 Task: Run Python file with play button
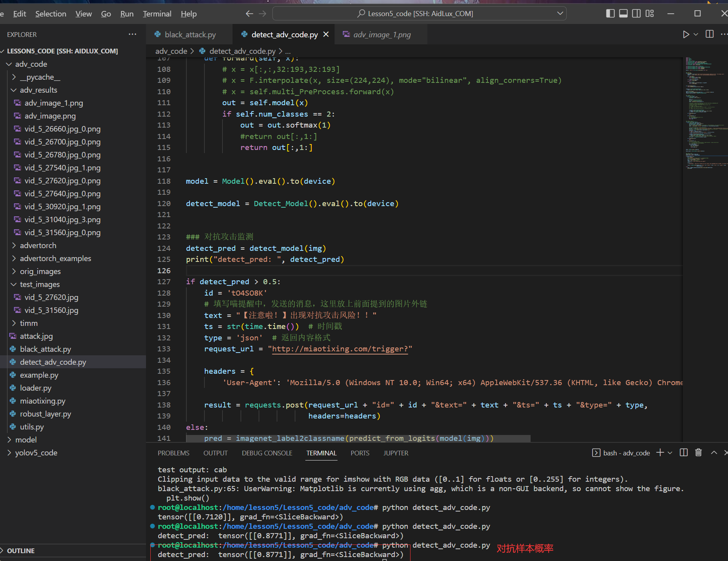tap(686, 35)
